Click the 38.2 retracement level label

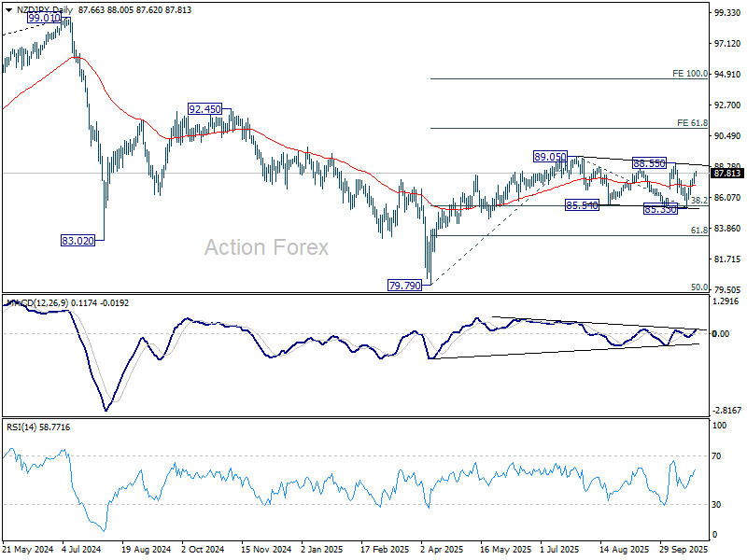[x=699, y=201]
